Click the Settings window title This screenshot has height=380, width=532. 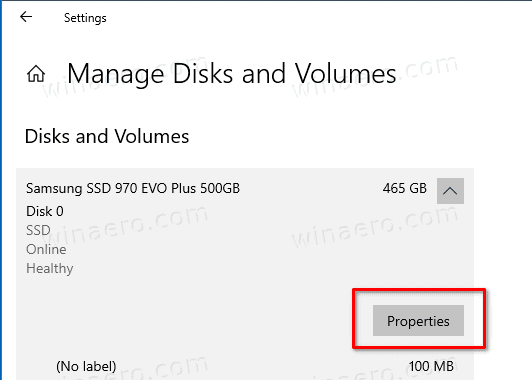(x=85, y=18)
